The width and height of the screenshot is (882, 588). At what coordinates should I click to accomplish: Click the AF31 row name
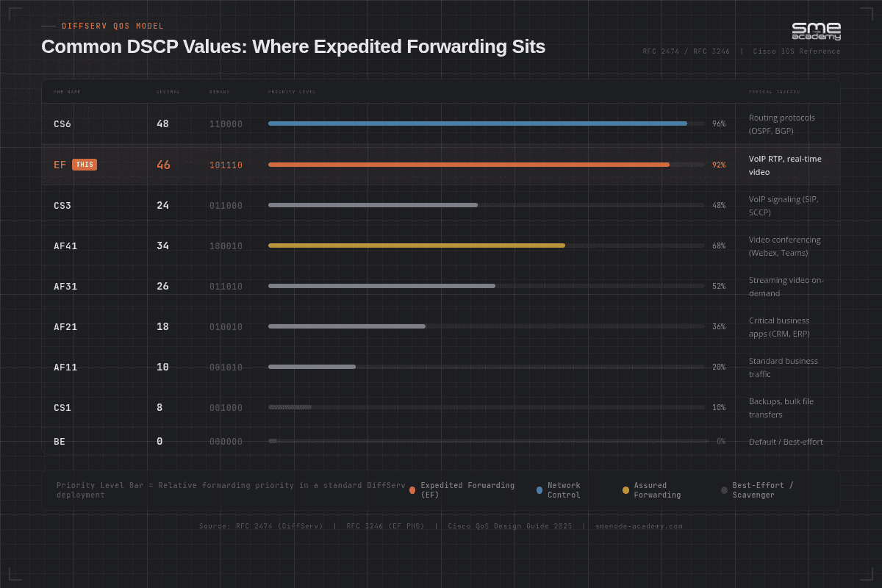65,286
